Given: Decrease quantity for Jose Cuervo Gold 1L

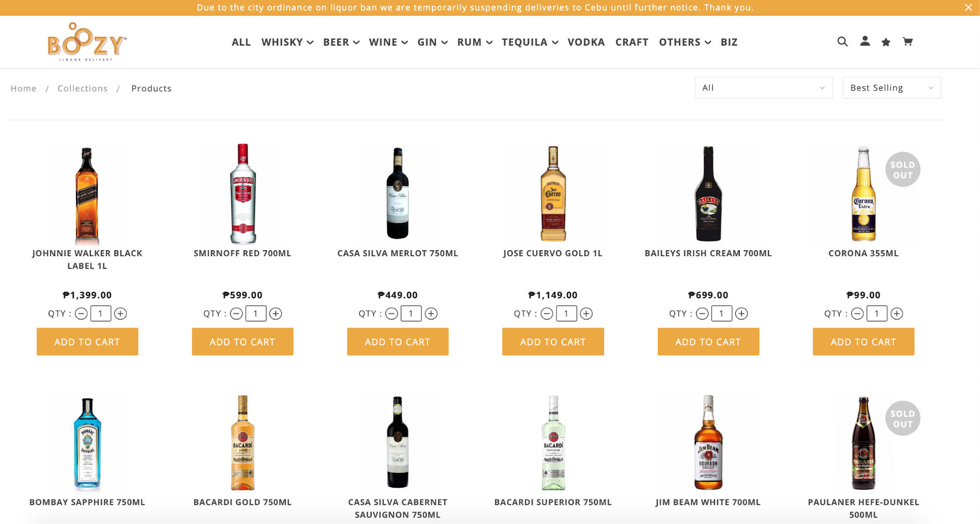Looking at the screenshot, I should pyautogui.click(x=547, y=314).
